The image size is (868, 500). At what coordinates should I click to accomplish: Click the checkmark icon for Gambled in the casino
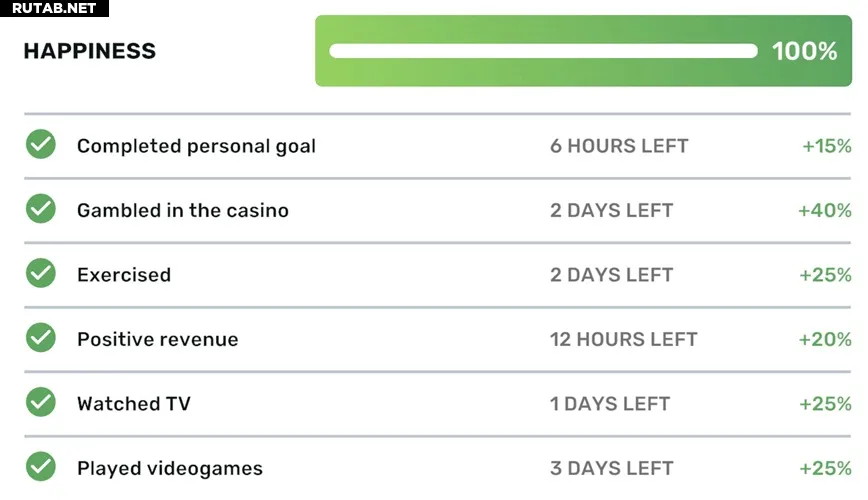point(41,209)
